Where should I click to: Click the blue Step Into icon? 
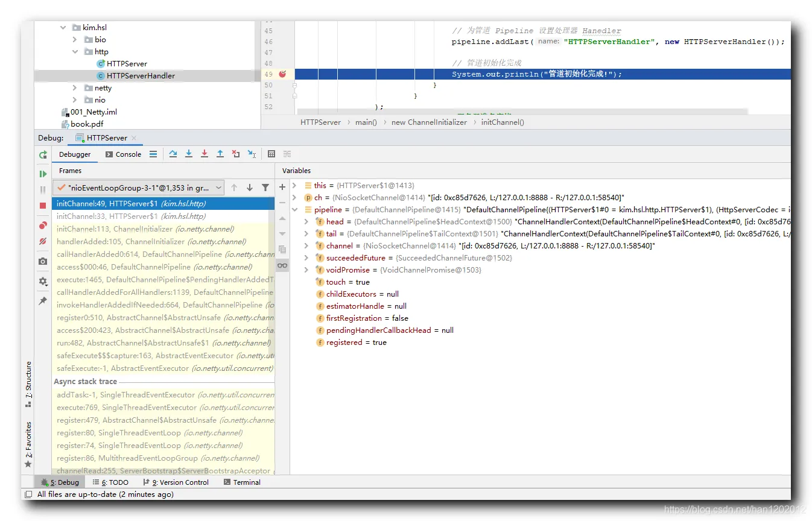pos(189,154)
